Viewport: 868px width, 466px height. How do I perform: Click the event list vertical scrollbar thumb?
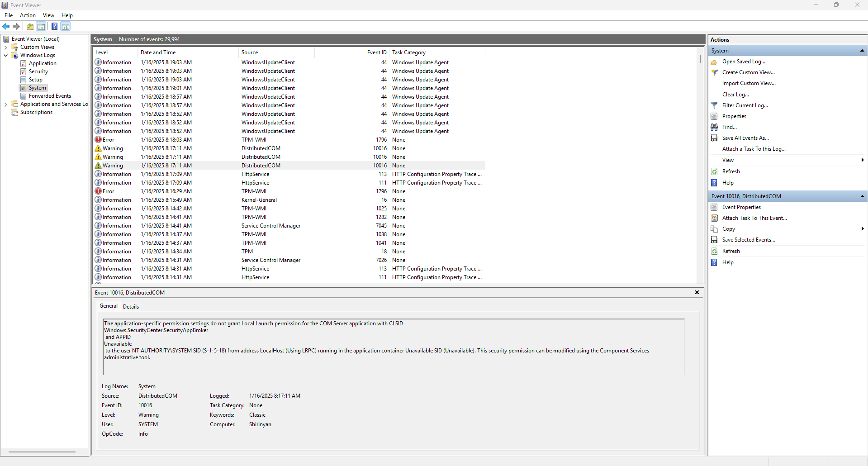[700, 59]
